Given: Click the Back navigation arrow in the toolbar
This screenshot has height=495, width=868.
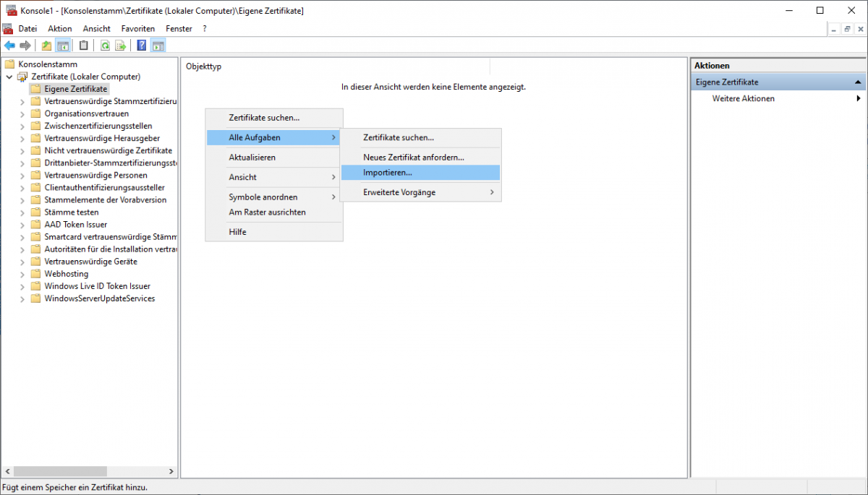Looking at the screenshot, I should tap(9, 45).
